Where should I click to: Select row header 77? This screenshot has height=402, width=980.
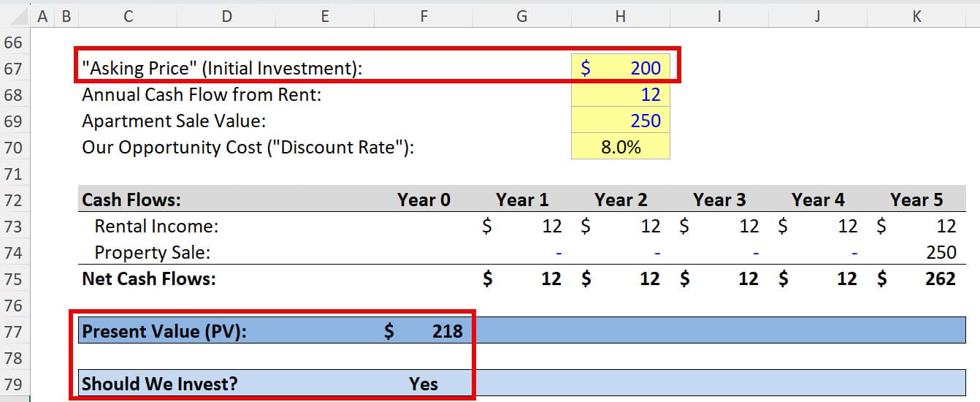point(15,332)
